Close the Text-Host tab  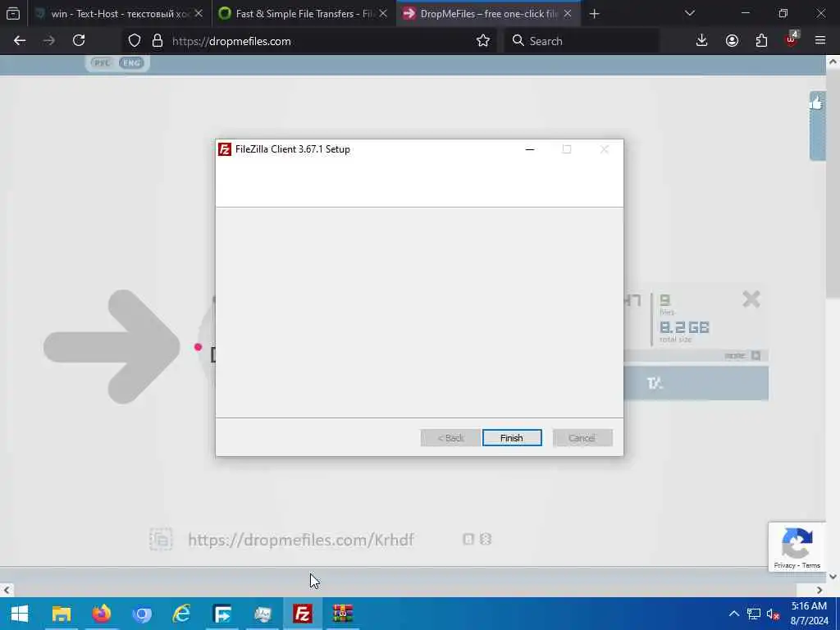click(x=199, y=14)
